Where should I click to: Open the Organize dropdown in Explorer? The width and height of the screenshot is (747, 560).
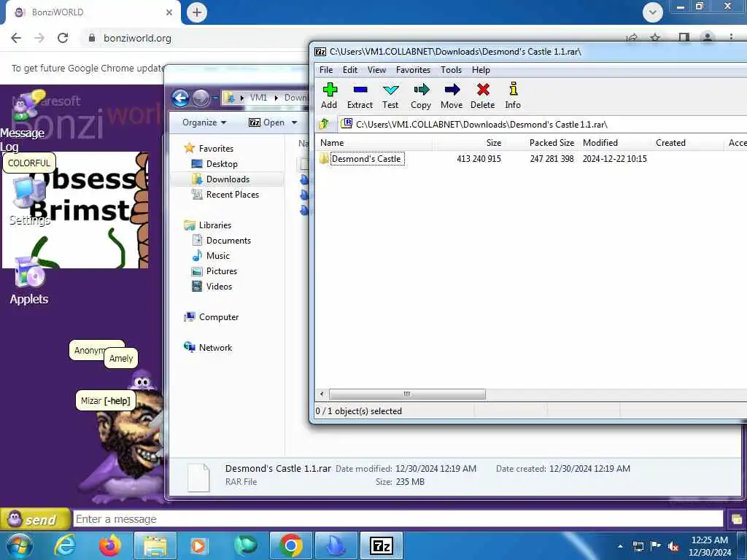tap(204, 122)
